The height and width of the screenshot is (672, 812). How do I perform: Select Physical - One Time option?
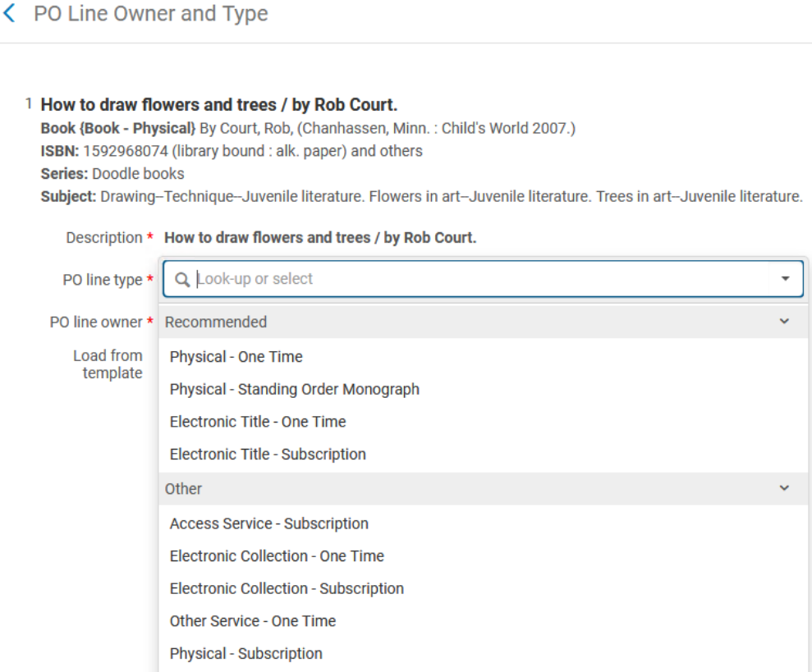tap(236, 357)
